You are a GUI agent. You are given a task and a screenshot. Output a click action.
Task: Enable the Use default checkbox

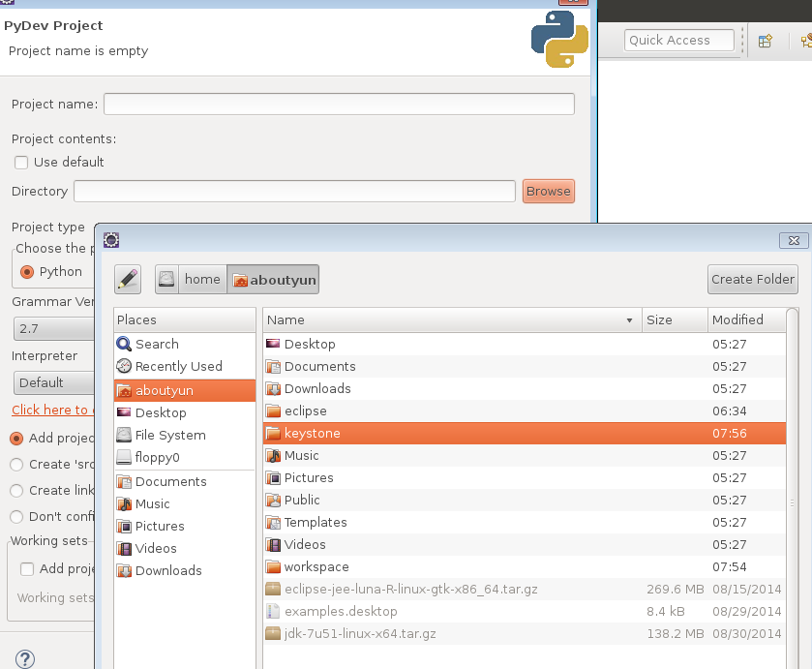pyautogui.click(x=21, y=163)
